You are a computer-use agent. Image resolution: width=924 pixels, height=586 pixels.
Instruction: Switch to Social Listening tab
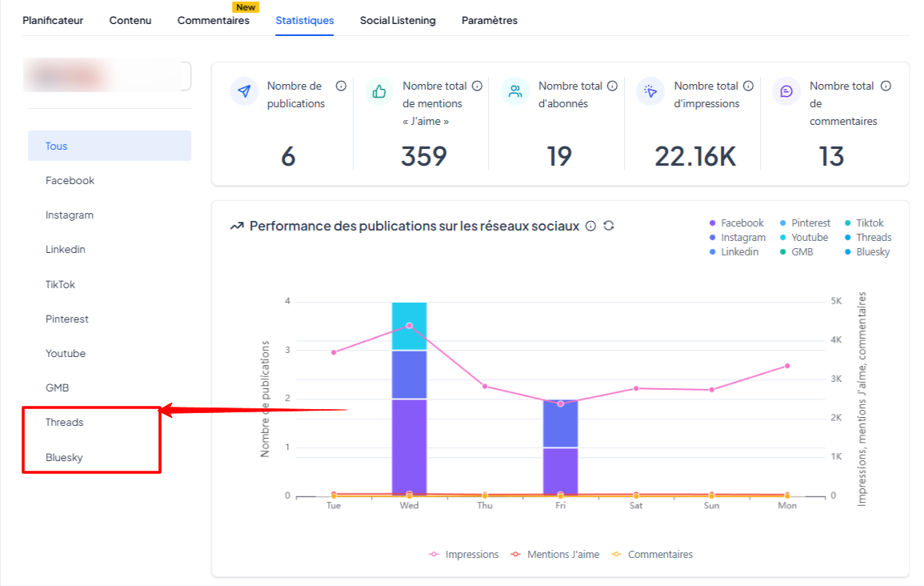point(398,20)
